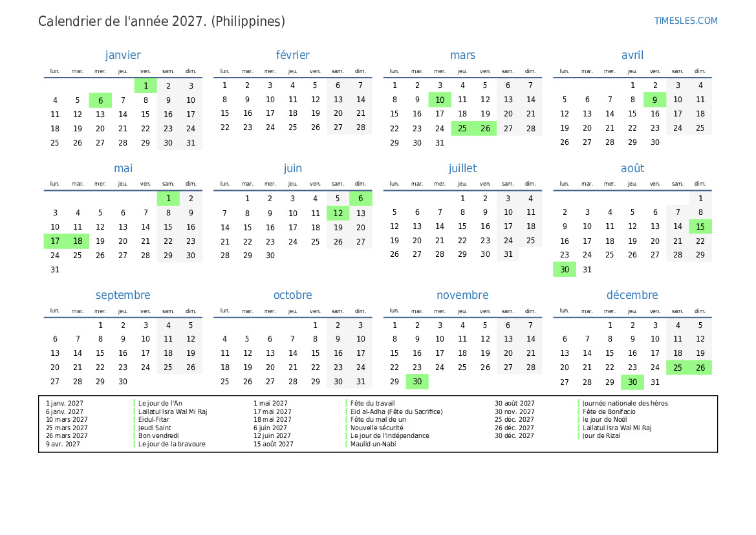Image resolution: width=756 pixels, height=535 pixels.
Task: Select the novembre month heading
Action: [x=462, y=295]
